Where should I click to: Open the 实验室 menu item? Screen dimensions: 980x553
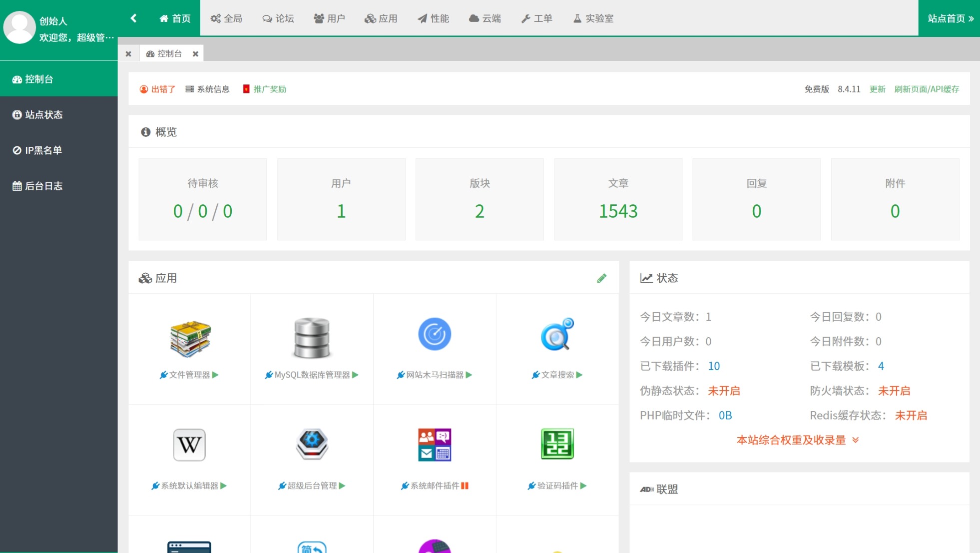593,18
